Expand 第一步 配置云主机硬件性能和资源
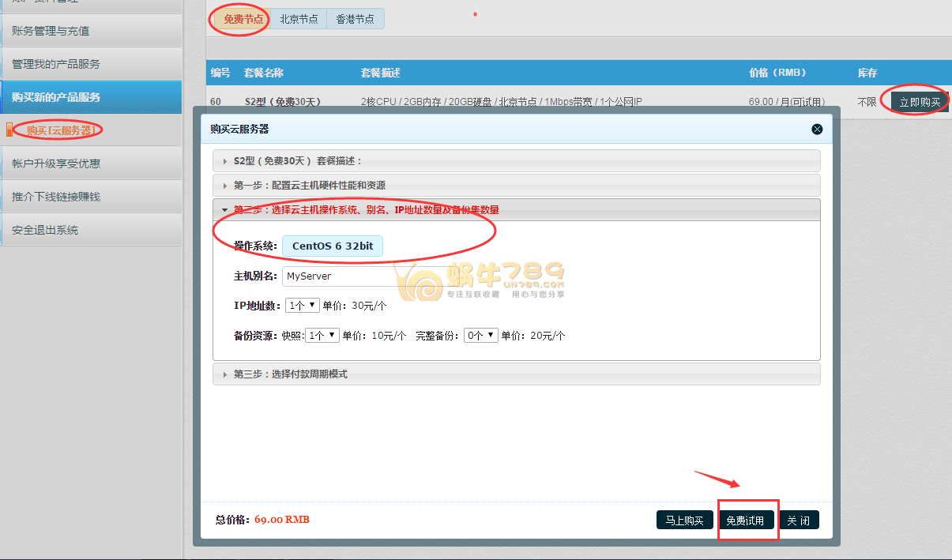The height and width of the screenshot is (560, 952). [517, 185]
